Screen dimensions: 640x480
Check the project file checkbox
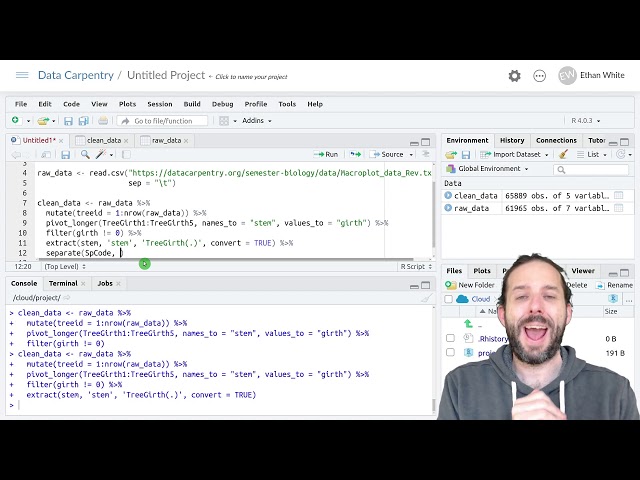[x=450, y=352]
